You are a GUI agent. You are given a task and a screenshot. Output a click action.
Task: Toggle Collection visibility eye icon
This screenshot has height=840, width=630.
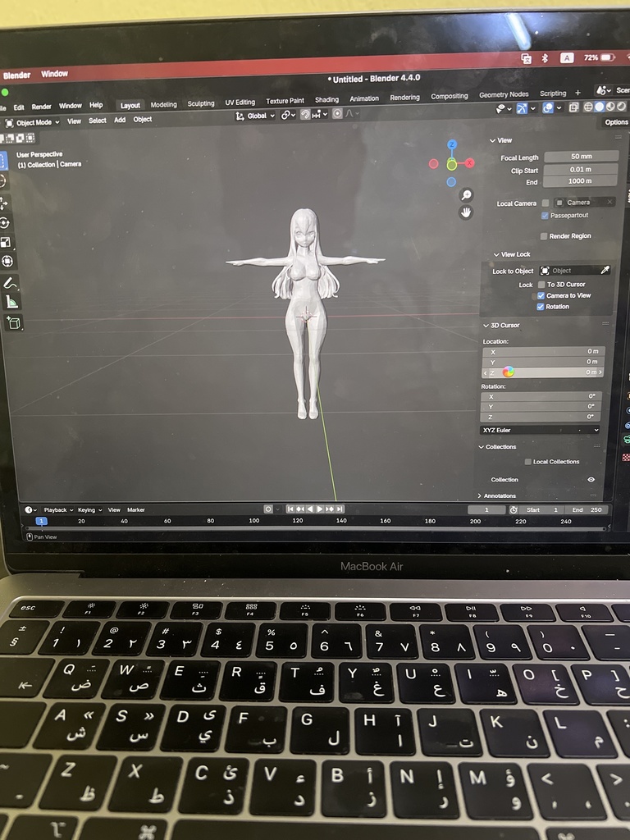coord(591,479)
